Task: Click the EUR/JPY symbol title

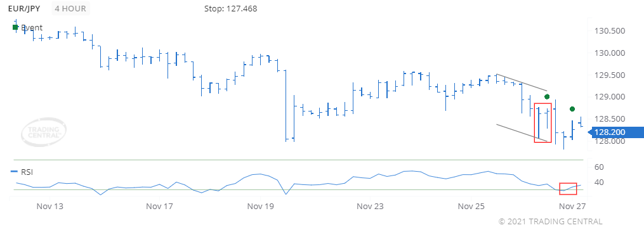Action: (x=24, y=9)
